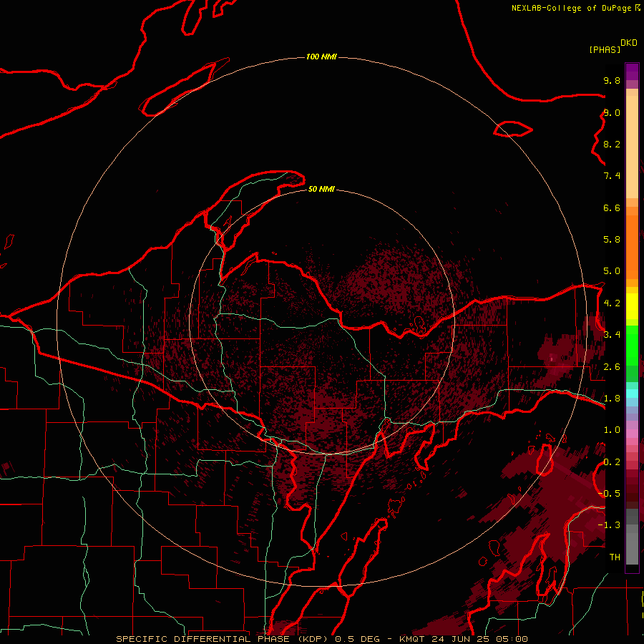The width and height of the screenshot is (644, 644).
Task: Click the 3.4 value on the color scale
Action: (x=612, y=335)
